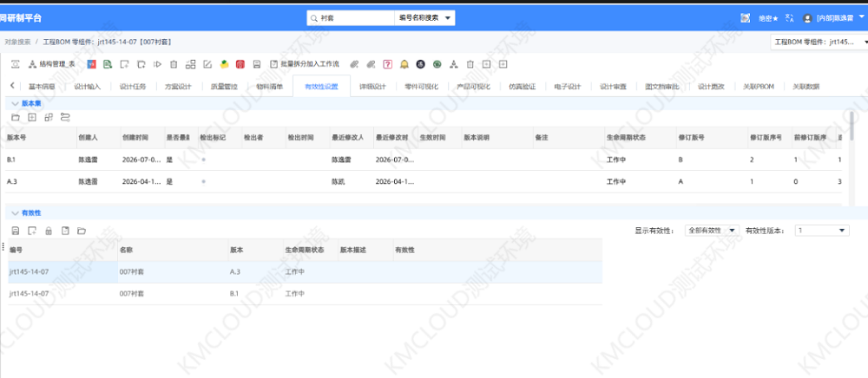This screenshot has height=378, width=868.
Task: Select version row A.3 in 版本集
Action: [x=424, y=181]
